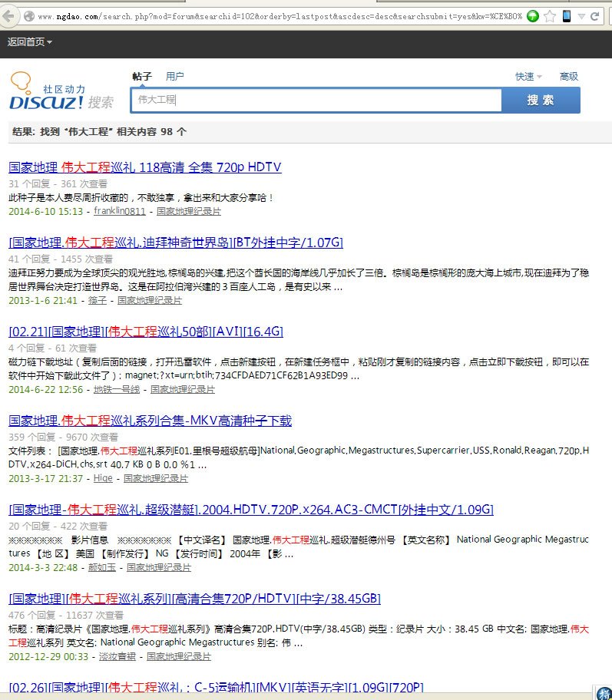Expand the 快速 search mode dropdown
This screenshot has width=612, height=700.
[x=528, y=77]
